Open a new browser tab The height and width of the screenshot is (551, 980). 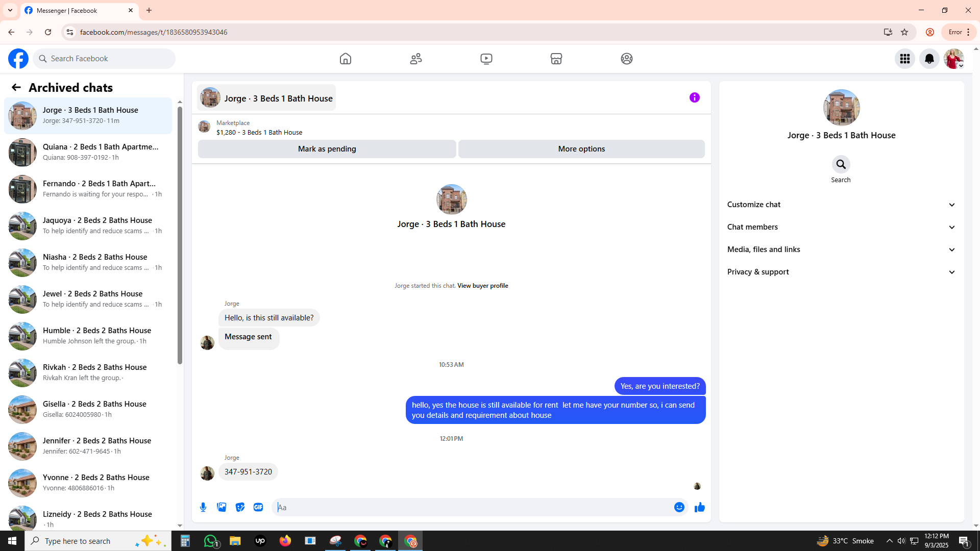(149, 10)
